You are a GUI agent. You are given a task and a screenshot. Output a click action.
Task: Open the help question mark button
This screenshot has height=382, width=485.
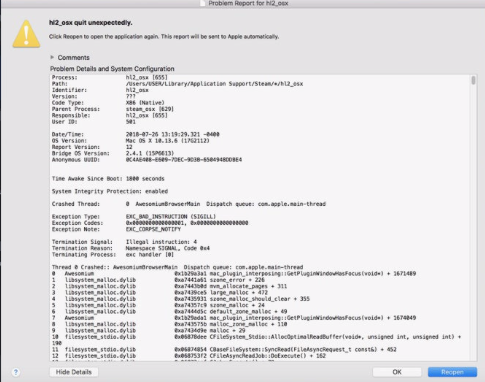pyautogui.click(x=16, y=372)
